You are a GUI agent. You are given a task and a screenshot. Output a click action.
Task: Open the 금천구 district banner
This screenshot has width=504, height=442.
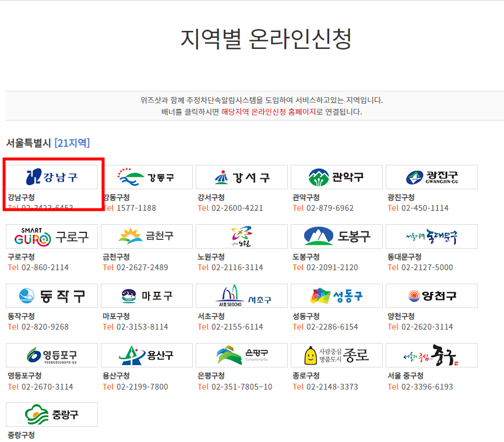[x=147, y=236]
